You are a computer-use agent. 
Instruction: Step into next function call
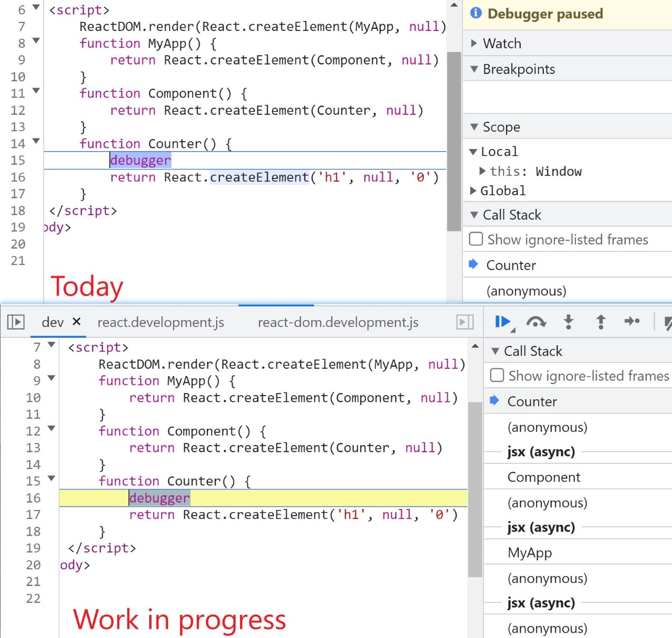click(x=569, y=322)
